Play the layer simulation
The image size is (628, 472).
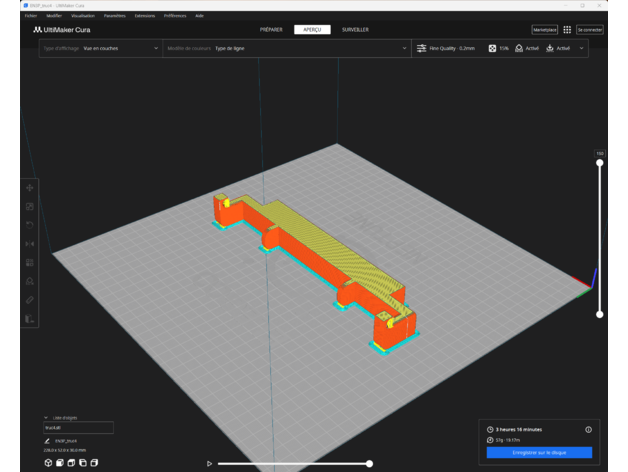click(209, 464)
